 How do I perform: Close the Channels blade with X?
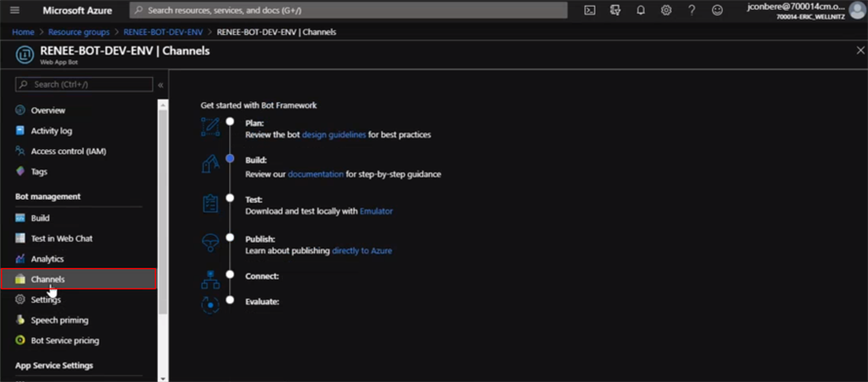tap(860, 51)
